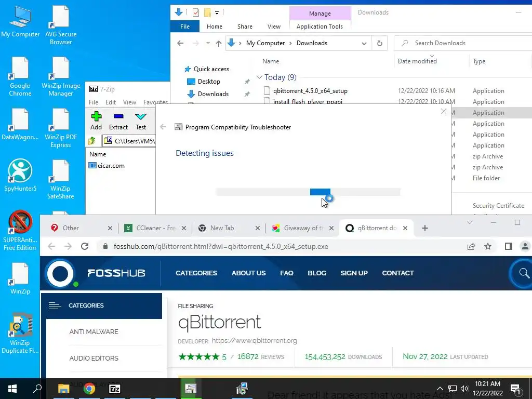
Task: Switch to the Share ribbon tab
Action: coord(245,26)
